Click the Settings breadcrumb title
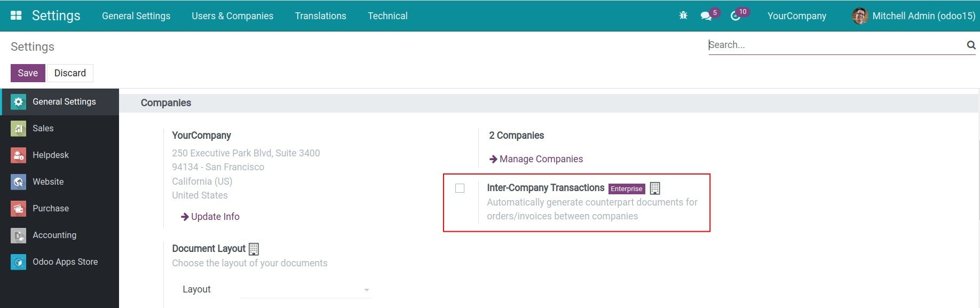This screenshot has height=308, width=980. (x=33, y=47)
